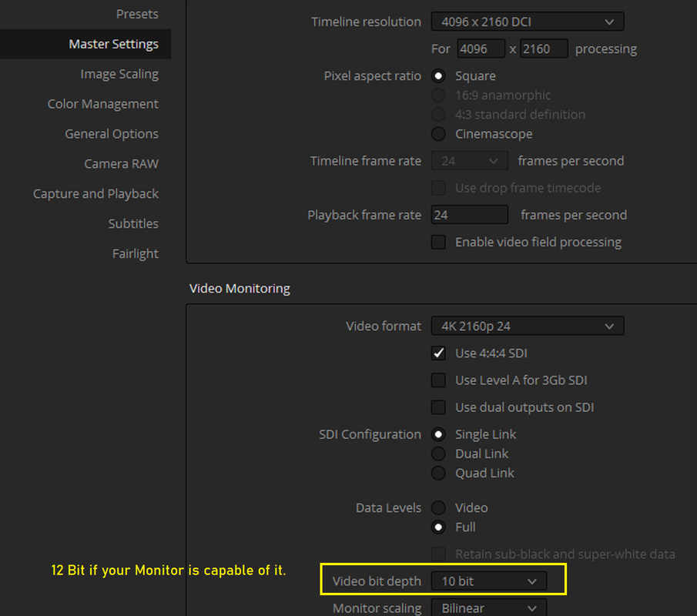
Task: Enable video field processing checkbox
Action: click(438, 243)
